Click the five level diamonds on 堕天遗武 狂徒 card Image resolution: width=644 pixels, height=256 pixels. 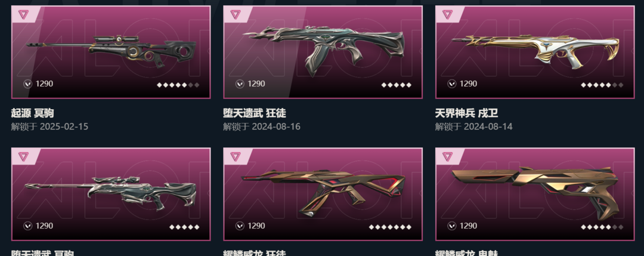[397, 85]
